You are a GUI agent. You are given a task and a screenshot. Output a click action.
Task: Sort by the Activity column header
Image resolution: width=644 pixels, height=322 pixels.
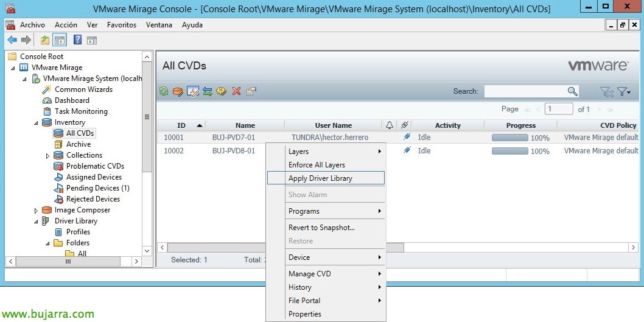click(x=447, y=125)
